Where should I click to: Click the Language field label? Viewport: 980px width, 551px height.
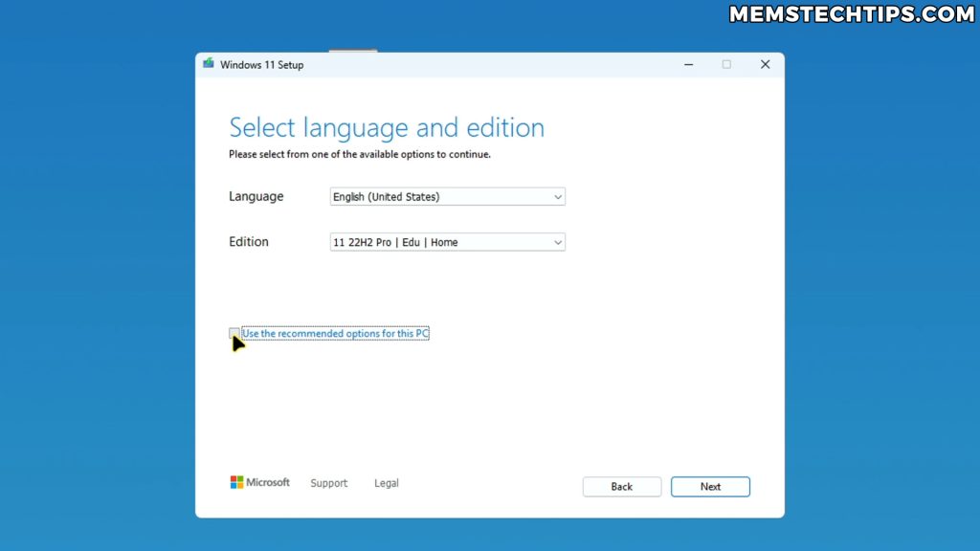click(x=256, y=196)
